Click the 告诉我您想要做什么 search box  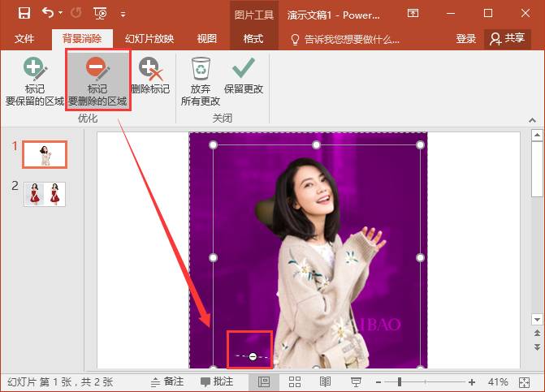tap(345, 39)
